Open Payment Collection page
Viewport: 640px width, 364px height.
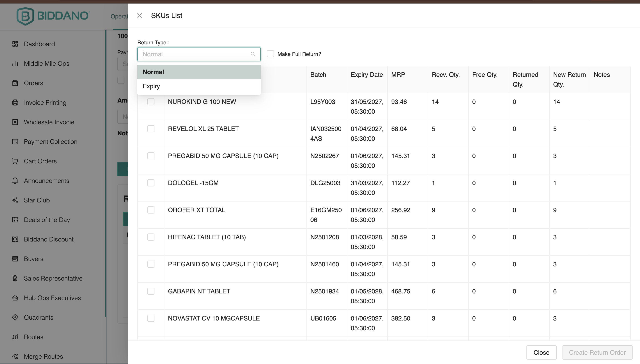(x=51, y=142)
